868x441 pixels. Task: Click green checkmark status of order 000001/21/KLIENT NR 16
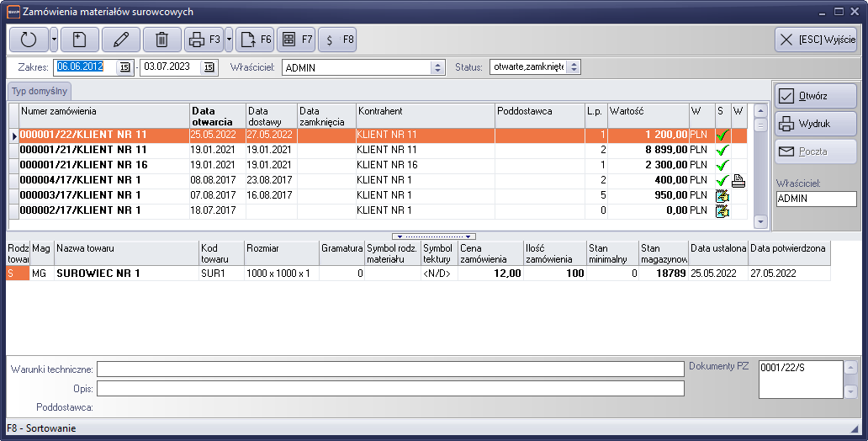(722, 165)
